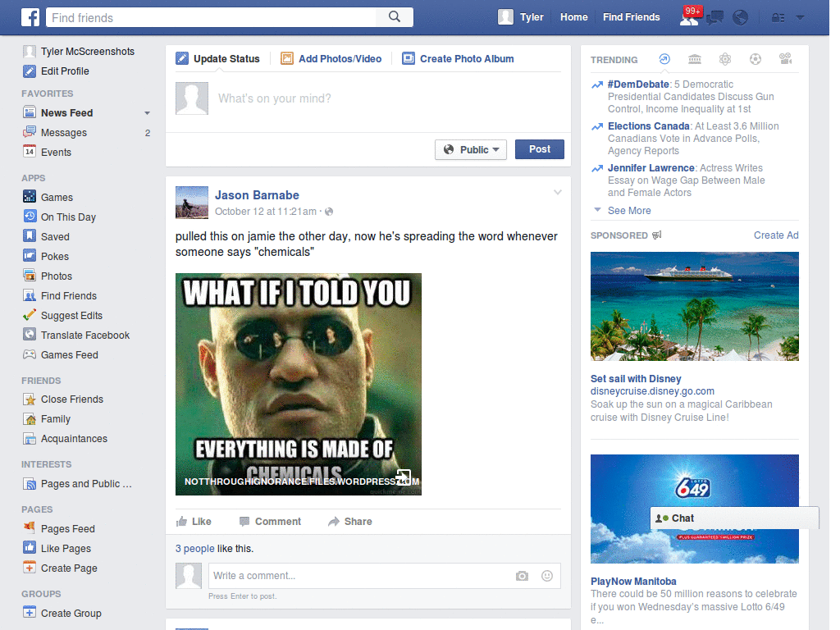Click the search magnifier button
The image size is (840, 630).
pos(395,17)
